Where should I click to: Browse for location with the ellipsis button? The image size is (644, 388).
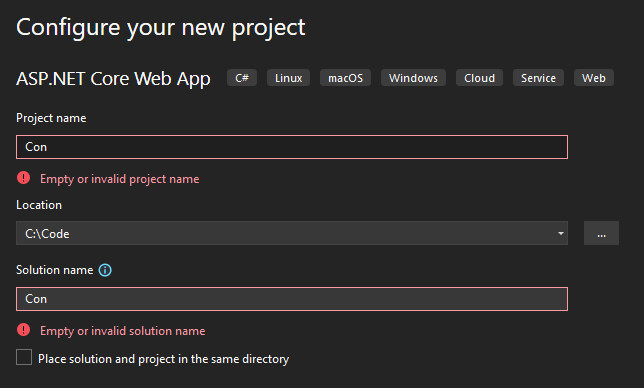pos(601,233)
